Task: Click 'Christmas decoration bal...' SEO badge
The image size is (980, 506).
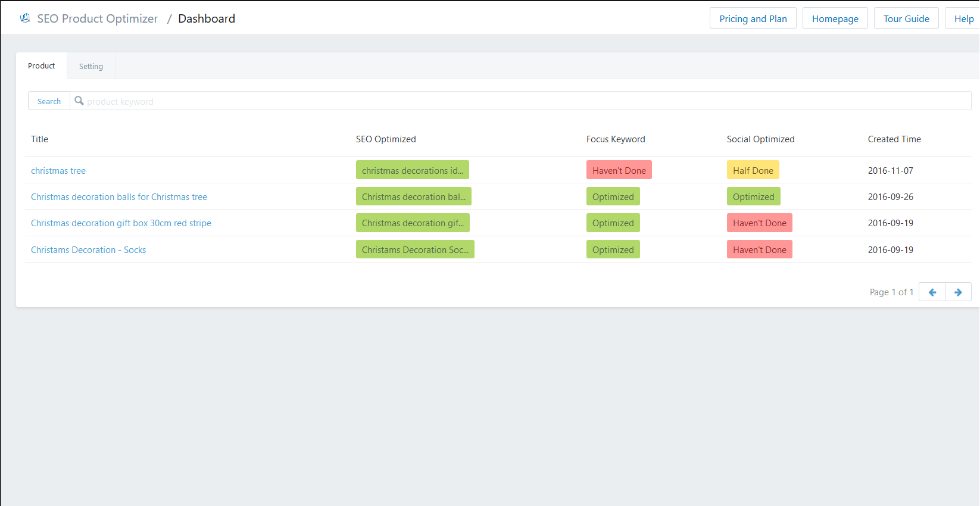Action: click(x=414, y=196)
